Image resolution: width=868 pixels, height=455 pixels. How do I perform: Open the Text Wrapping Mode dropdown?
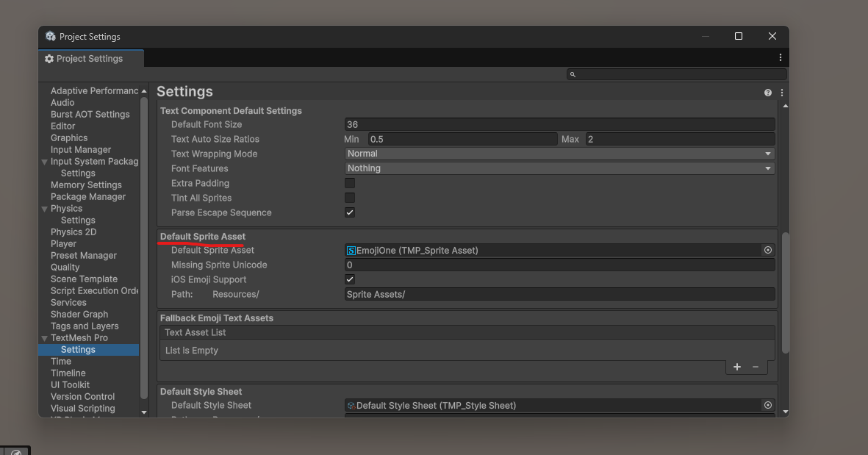[x=559, y=154]
